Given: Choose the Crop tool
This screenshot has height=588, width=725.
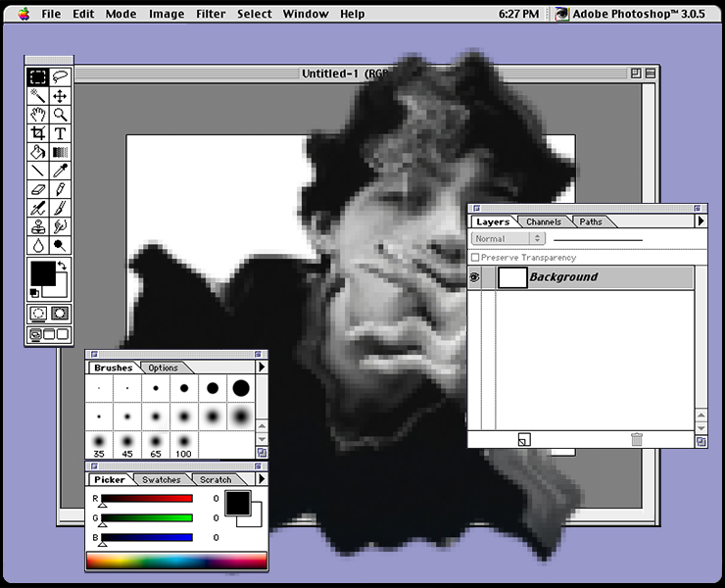Looking at the screenshot, I should 37,133.
